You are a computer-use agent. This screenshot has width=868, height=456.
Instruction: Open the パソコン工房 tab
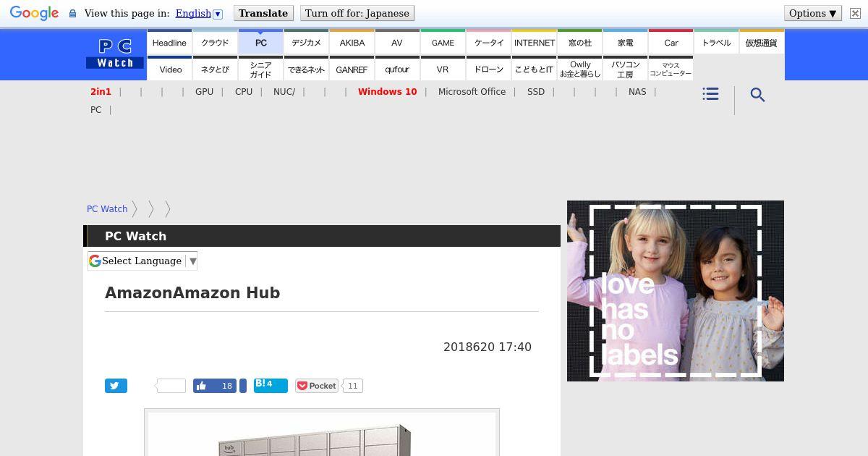(x=626, y=69)
